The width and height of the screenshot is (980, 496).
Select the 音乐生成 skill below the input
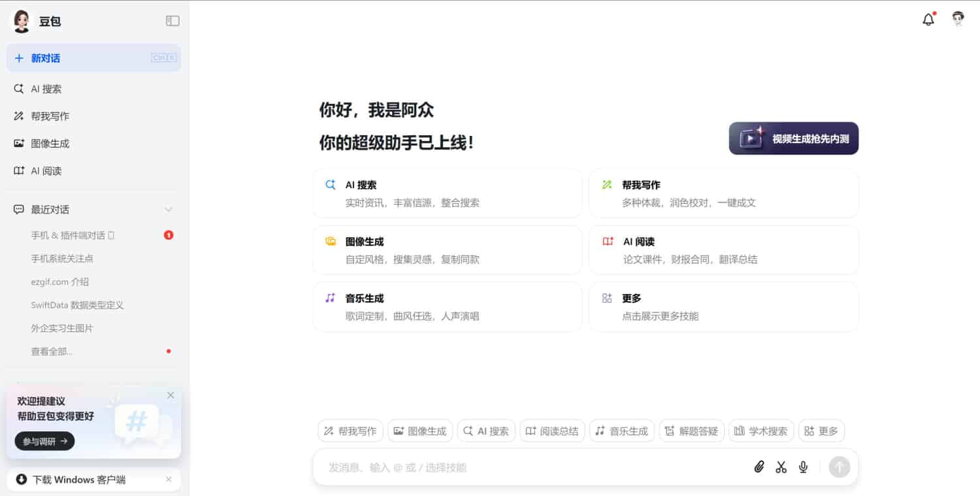pos(621,431)
